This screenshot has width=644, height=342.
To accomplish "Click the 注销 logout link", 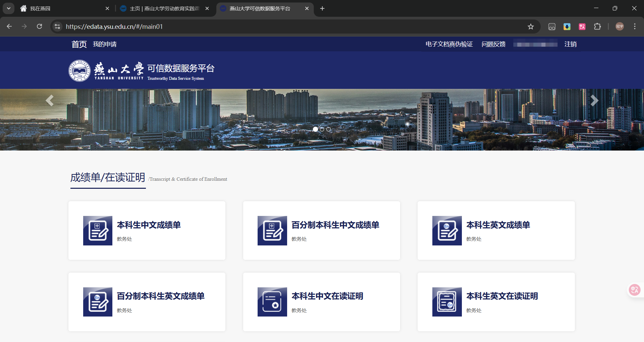I will (570, 44).
